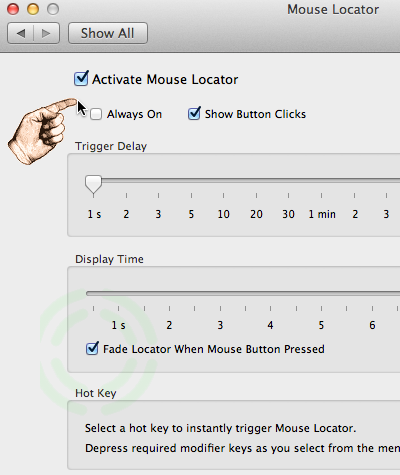The image size is (400, 475).
Task: Click the forward arrow navigation button
Action: pos(46,33)
